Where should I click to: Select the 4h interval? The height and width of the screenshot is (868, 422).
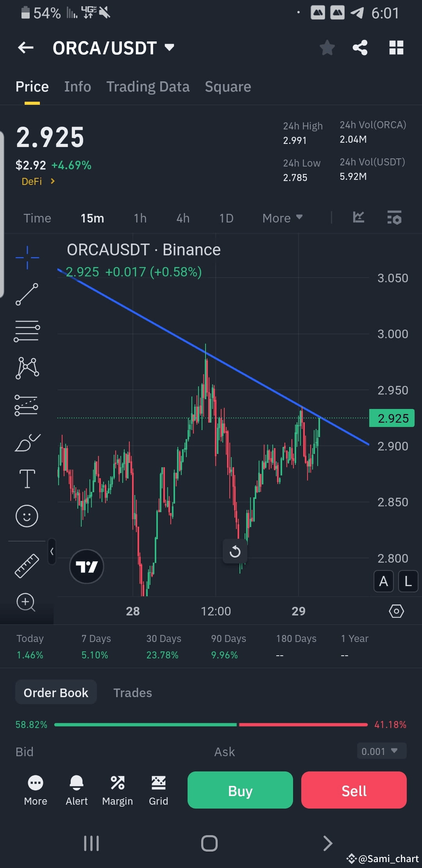pyautogui.click(x=183, y=218)
